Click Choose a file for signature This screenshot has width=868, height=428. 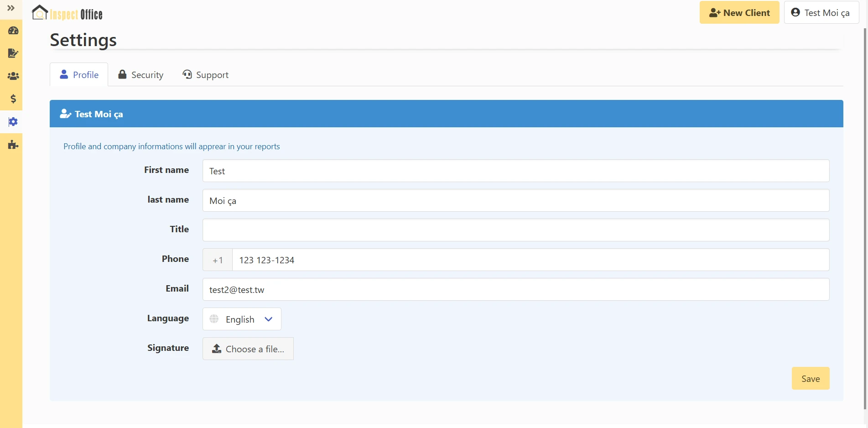[x=248, y=349]
